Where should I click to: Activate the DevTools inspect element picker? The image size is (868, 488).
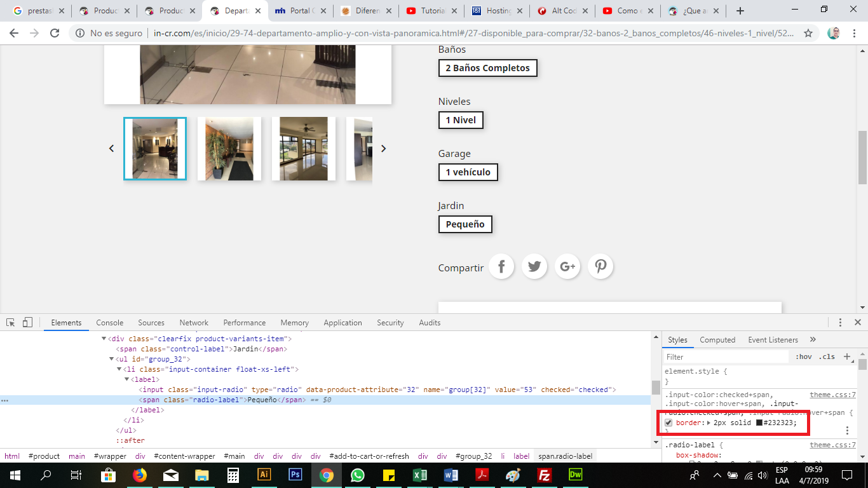11,322
